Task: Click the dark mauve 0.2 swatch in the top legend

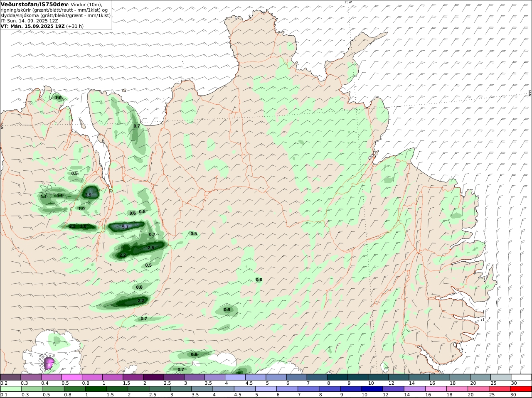Action: [x=10, y=377]
